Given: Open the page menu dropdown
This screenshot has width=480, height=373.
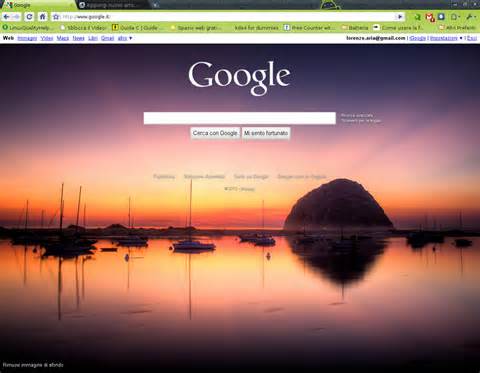Looking at the screenshot, I should tap(455, 17).
